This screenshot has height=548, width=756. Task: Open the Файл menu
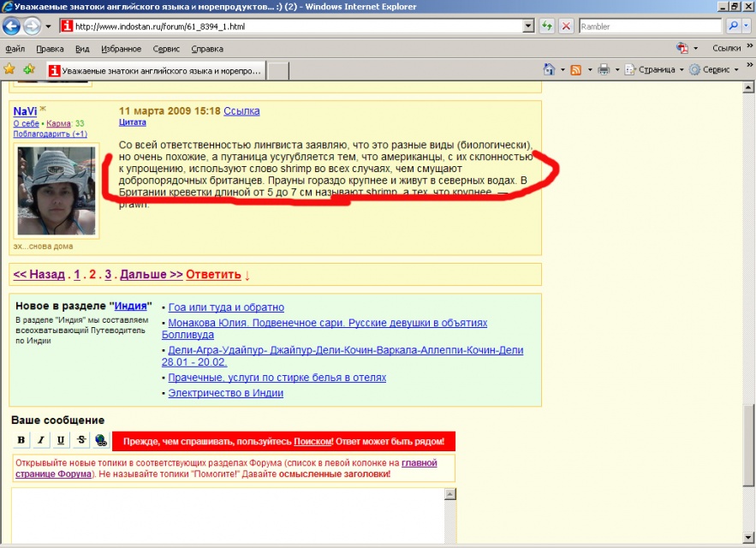point(15,49)
